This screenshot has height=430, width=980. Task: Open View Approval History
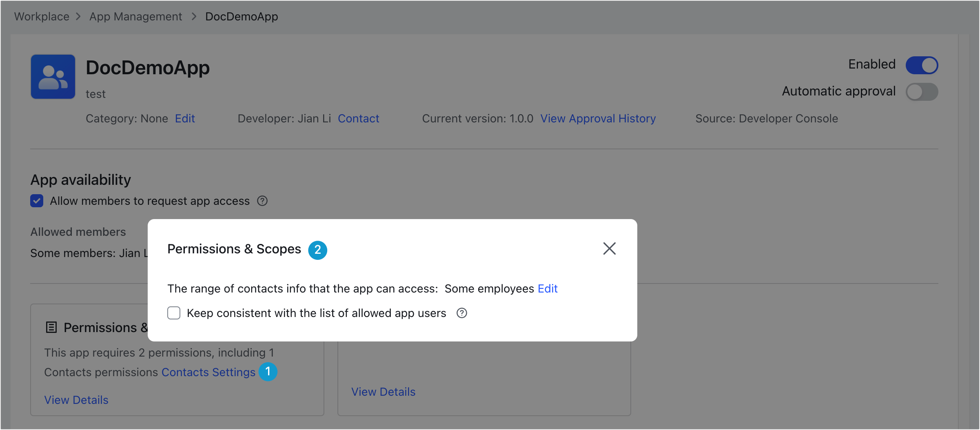tap(598, 119)
